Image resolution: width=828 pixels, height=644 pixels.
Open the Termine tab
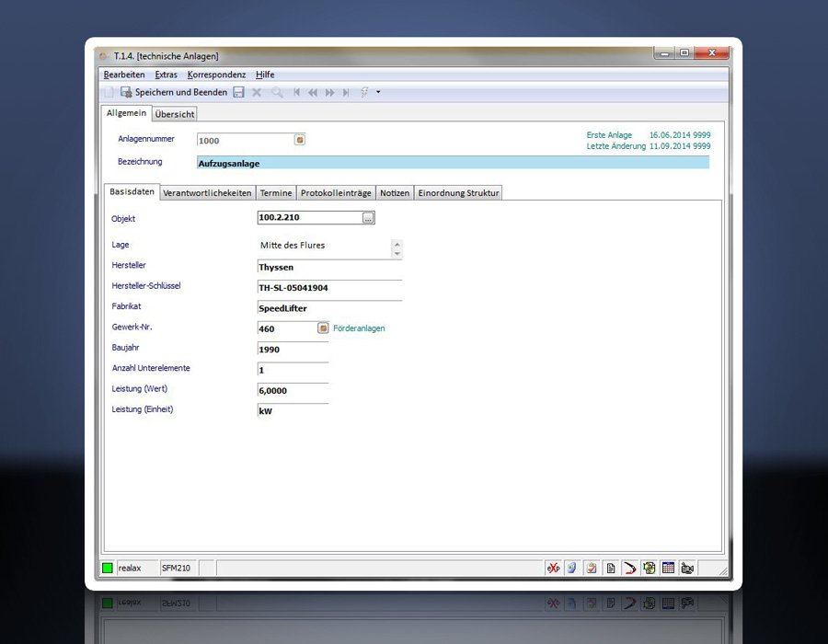(276, 192)
